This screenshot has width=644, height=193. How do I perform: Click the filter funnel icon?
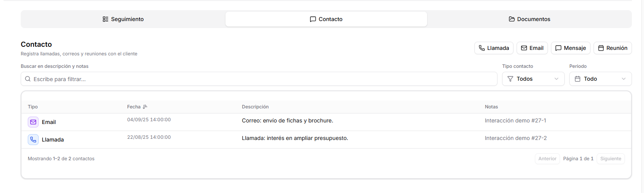[510, 79]
